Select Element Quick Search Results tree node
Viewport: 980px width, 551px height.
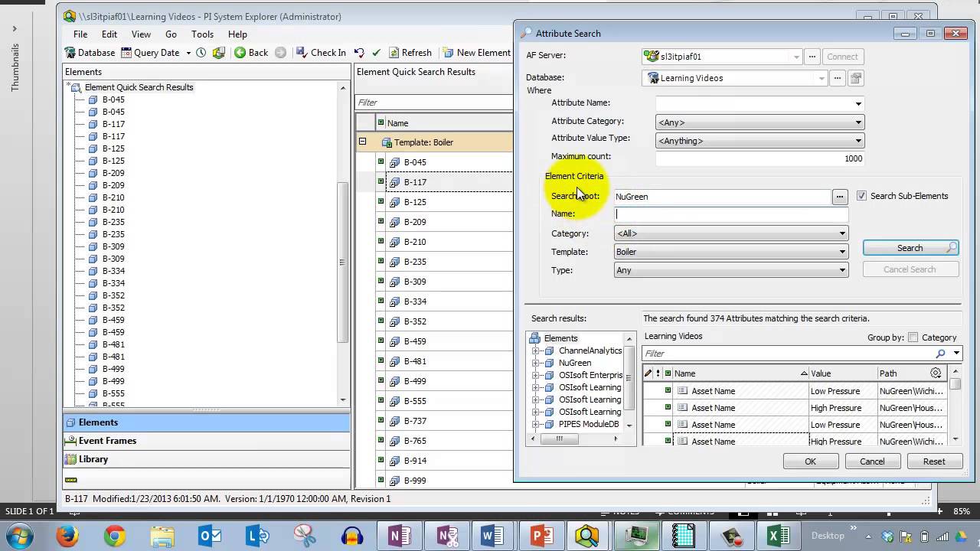139,87
